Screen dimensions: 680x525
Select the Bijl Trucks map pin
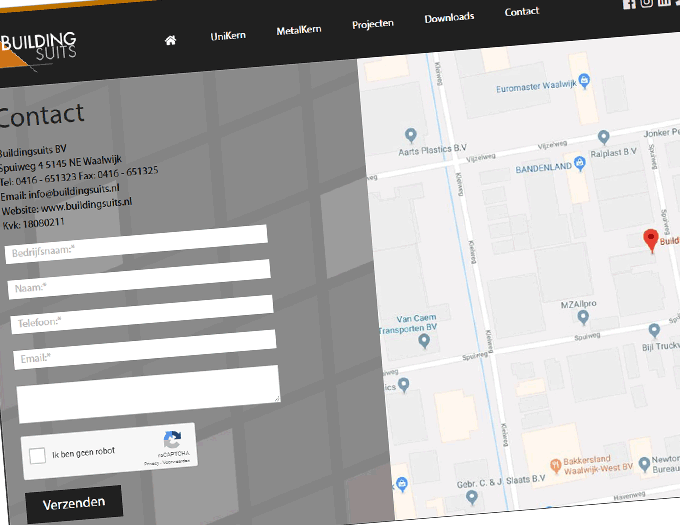[x=654, y=331]
